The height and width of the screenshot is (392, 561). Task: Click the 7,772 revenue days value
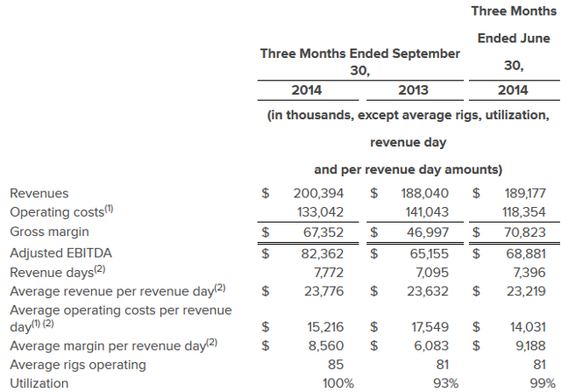pos(329,273)
